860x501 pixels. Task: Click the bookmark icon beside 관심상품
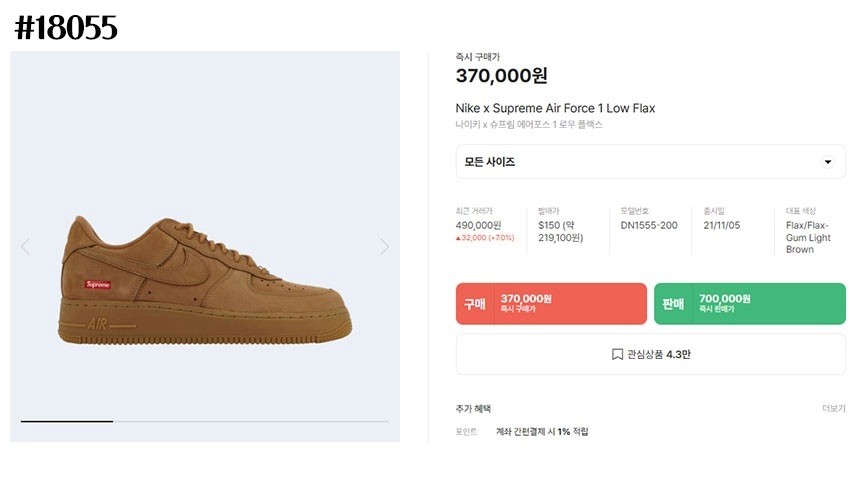coord(617,354)
